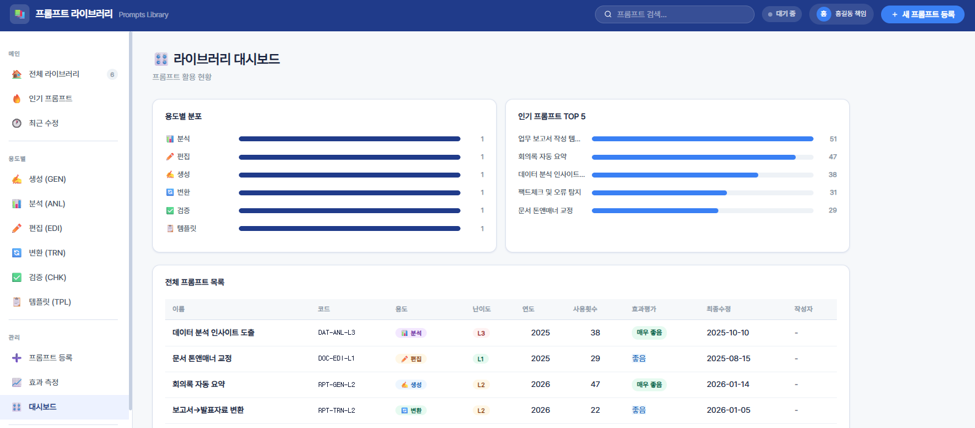Click the 검증 (CHK) checkmark icon
This screenshot has height=428, width=975.
tap(17, 277)
